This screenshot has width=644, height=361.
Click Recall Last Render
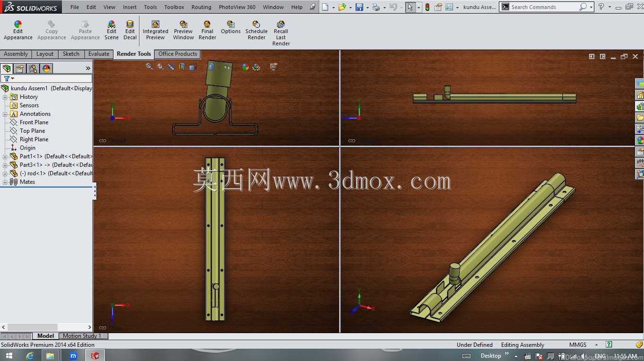coord(281,33)
